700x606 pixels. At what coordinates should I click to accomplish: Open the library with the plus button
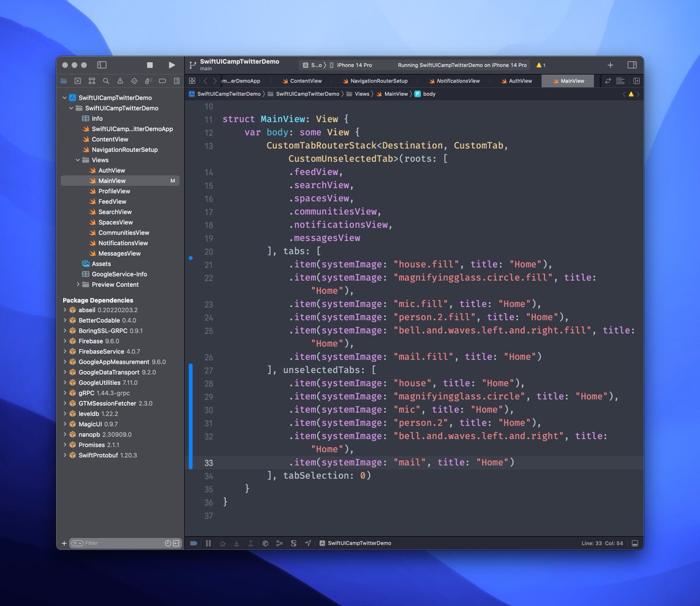[610, 65]
